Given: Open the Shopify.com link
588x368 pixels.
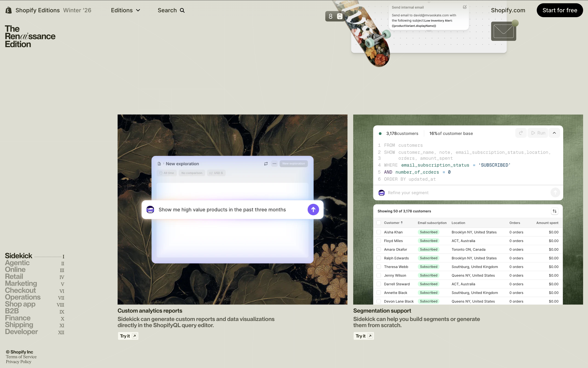Looking at the screenshot, I should 508,10.
